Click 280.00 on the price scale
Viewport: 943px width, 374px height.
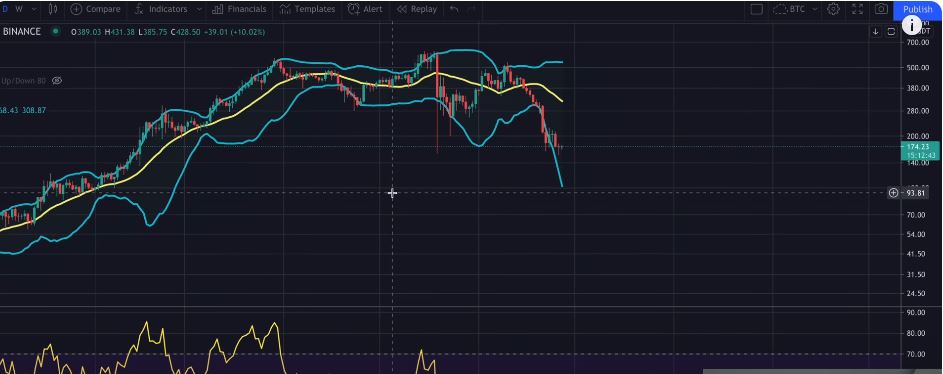(x=918, y=111)
